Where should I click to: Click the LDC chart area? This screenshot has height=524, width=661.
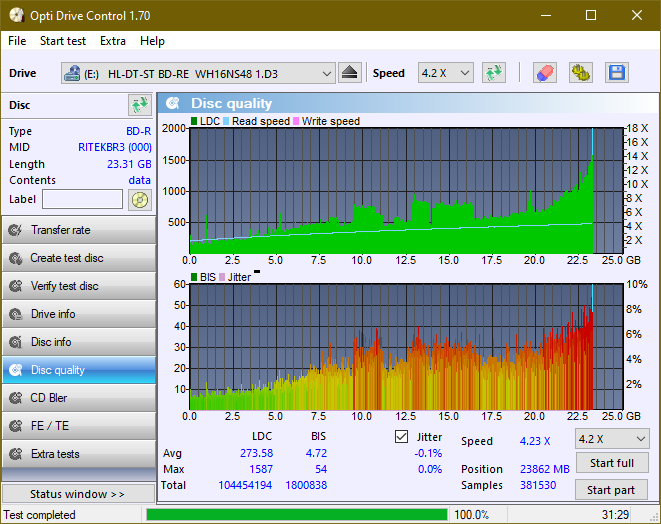click(406, 191)
